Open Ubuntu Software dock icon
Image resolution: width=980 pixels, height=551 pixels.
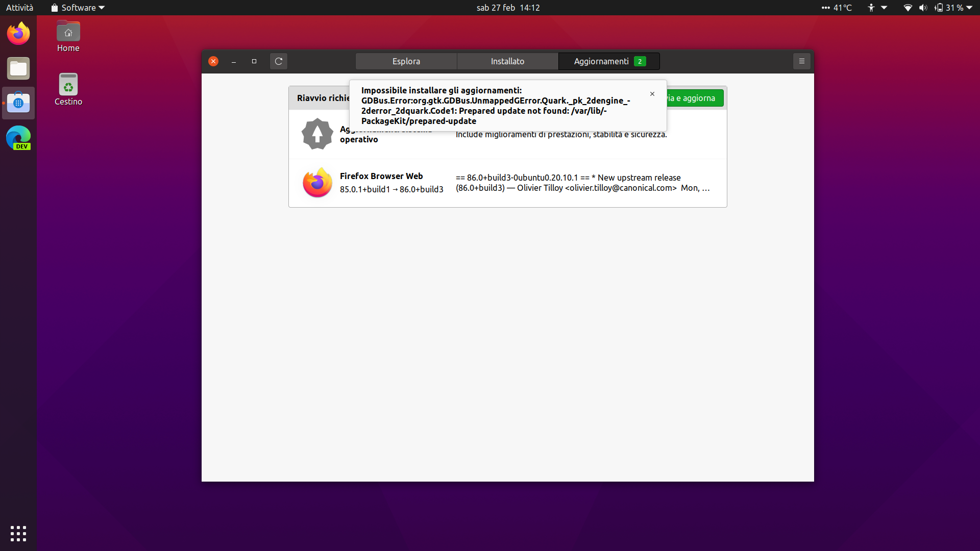18,103
